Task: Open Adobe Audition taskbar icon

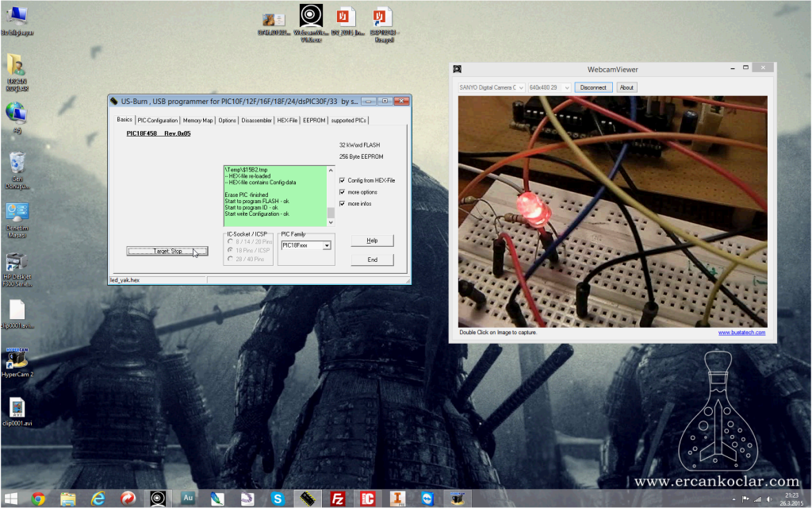Action: coord(187,498)
